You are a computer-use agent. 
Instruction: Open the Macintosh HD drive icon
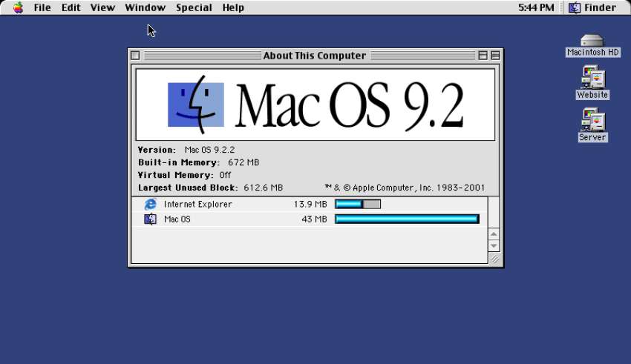click(x=592, y=42)
